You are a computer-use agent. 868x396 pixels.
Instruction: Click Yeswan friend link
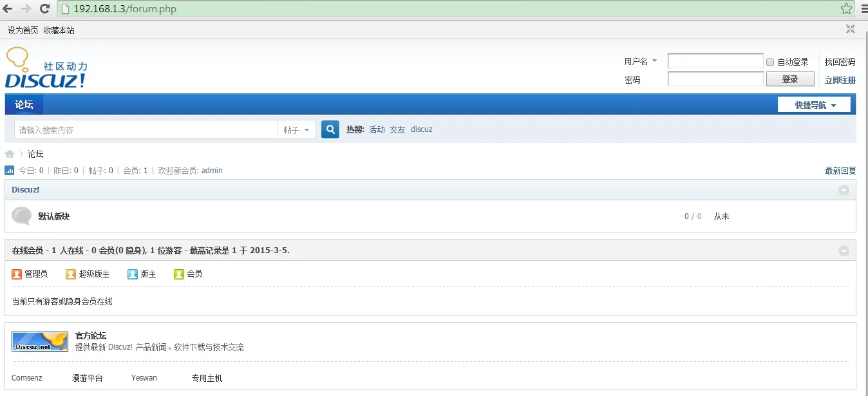144,378
